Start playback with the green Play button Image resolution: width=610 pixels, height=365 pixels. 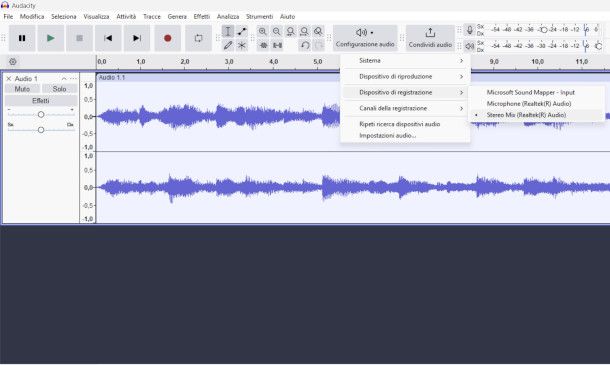coord(51,38)
